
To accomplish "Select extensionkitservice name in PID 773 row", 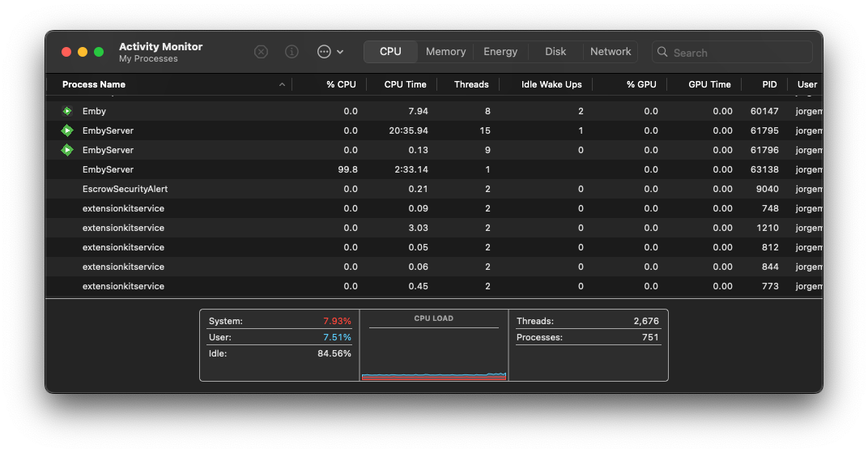I will pyautogui.click(x=123, y=286).
